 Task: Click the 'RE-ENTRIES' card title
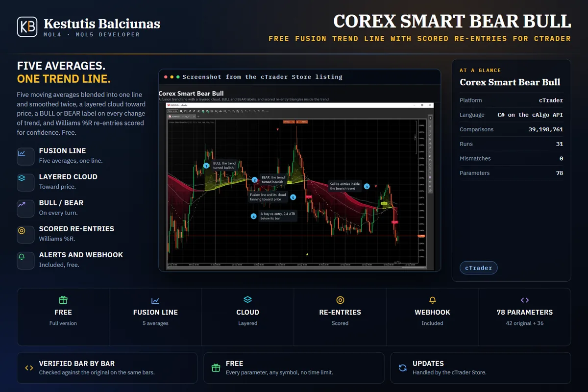[x=340, y=312]
